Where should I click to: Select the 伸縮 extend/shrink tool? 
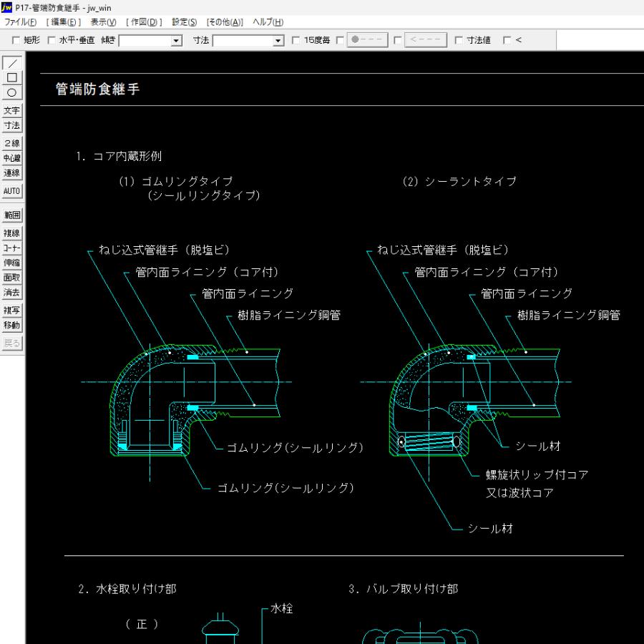pyautogui.click(x=12, y=263)
